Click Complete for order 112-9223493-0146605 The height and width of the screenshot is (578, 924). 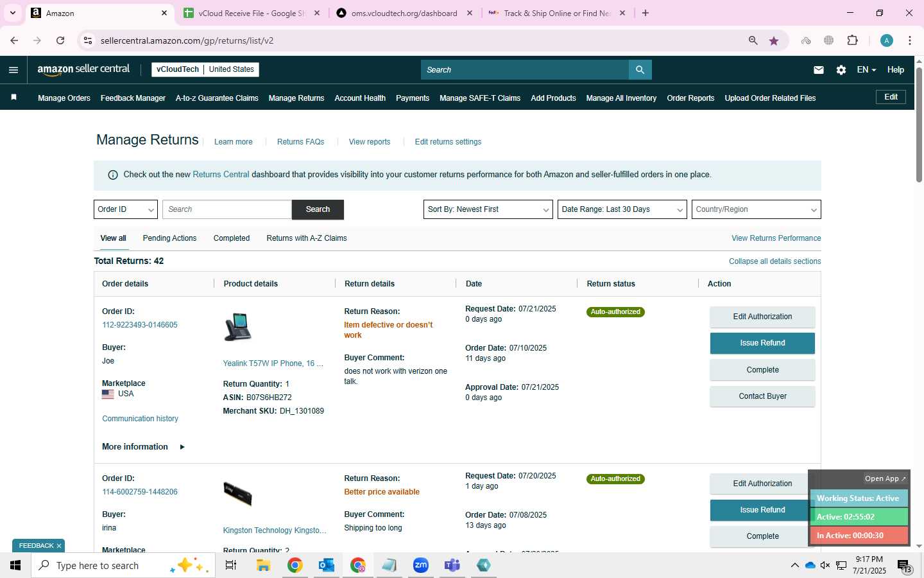(x=762, y=370)
